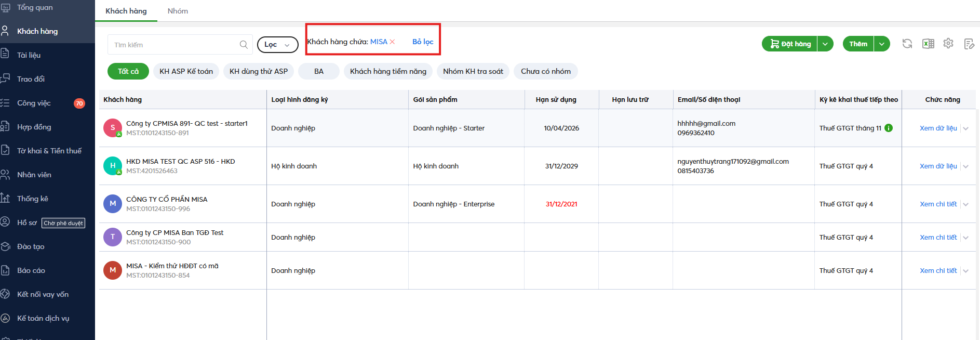Screen dimensions: 980x340
Task: Switch to the Nhóm tab
Action: coord(178,11)
